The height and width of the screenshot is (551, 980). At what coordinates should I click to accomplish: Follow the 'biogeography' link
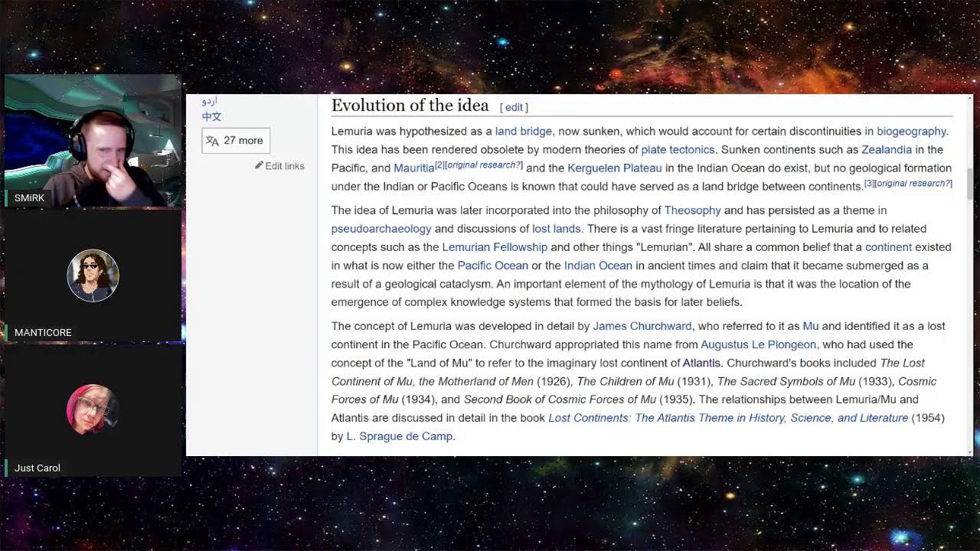911,131
